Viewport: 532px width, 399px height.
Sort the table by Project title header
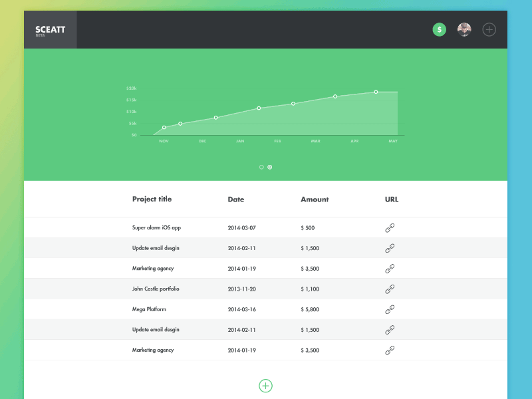pyautogui.click(x=152, y=199)
